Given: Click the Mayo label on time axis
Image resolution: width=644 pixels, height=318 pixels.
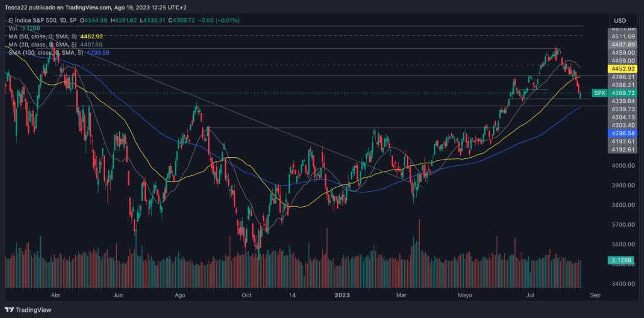Looking at the screenshot, I should point(465,294).
